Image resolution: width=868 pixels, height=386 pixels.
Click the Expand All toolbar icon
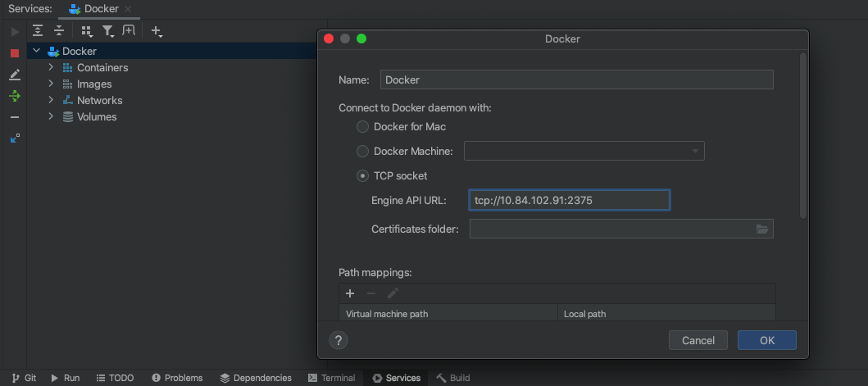pos(37,31)
